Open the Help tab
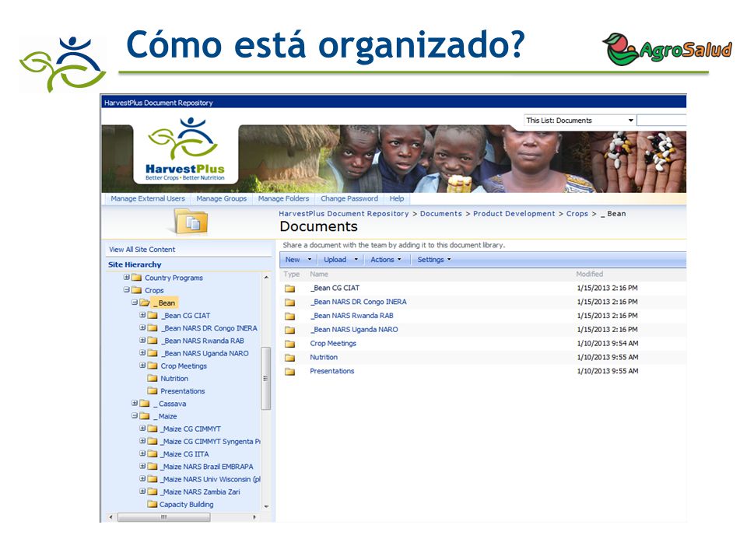This screenshot has width=747, height=560. [396, 198]
